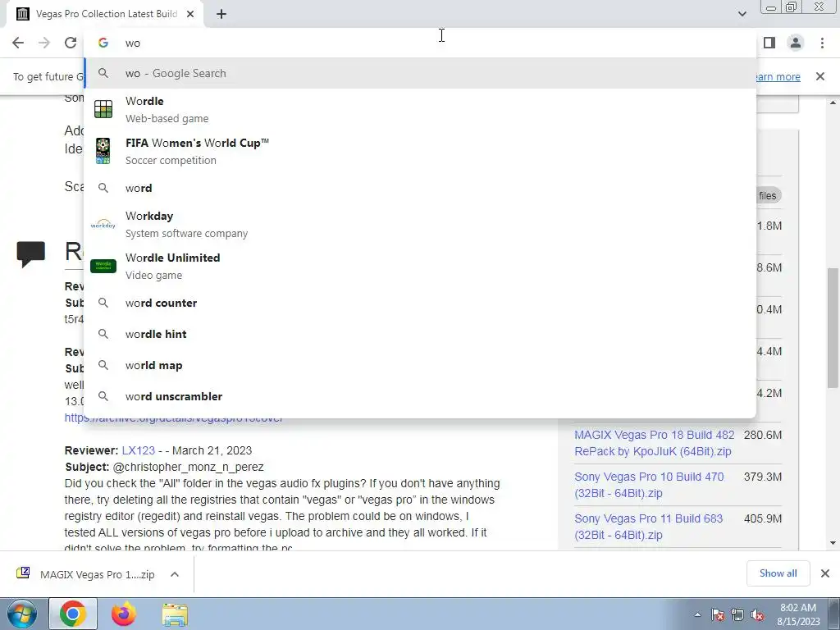840x630 pixels.
Task: Click the Google logo in address bar
Action: (103, 43)
